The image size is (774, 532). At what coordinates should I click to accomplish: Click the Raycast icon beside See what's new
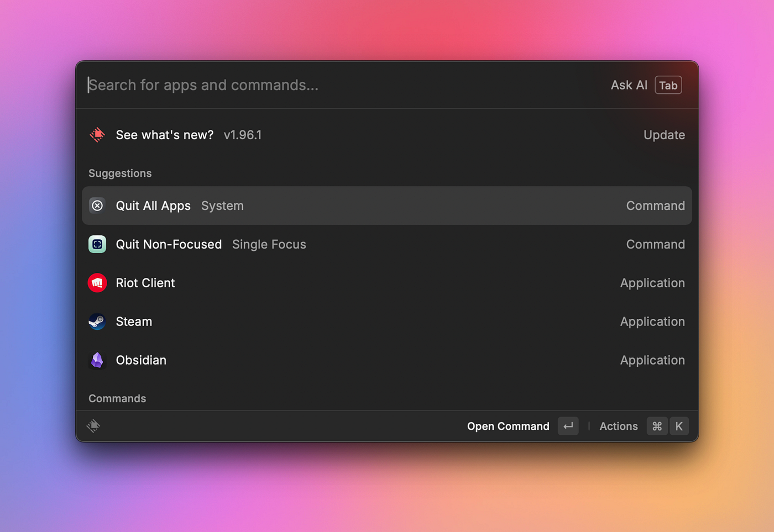pyautogui.click(x=97, y=135)
